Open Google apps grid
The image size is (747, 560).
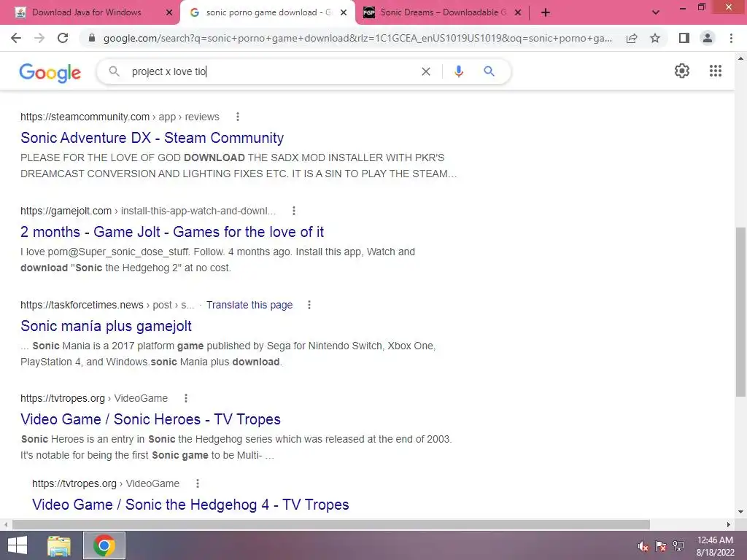[715, 71]
